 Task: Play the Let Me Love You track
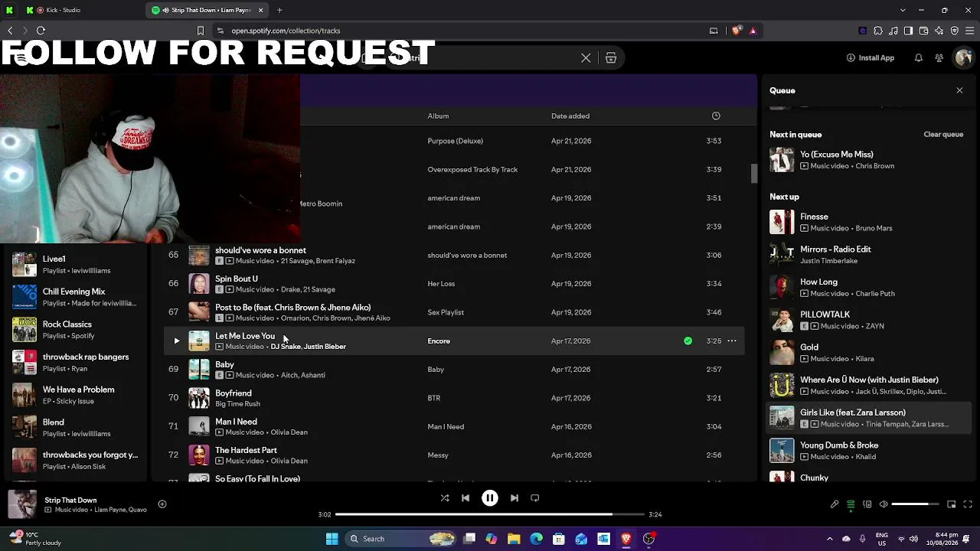point(176,341)
